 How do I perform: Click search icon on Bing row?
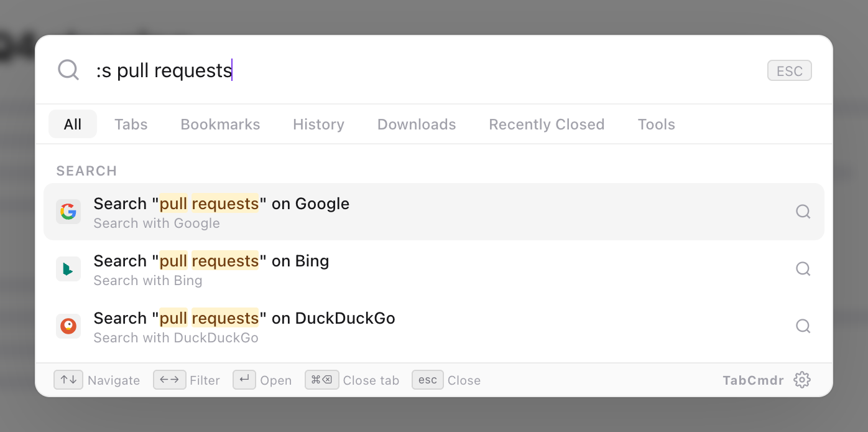click(803, 269)
